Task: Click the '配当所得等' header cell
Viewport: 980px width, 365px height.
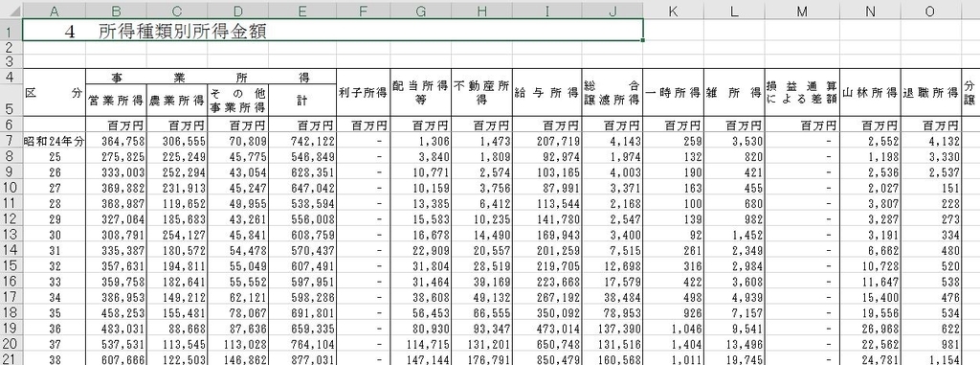Action: [x=421, y=93]
